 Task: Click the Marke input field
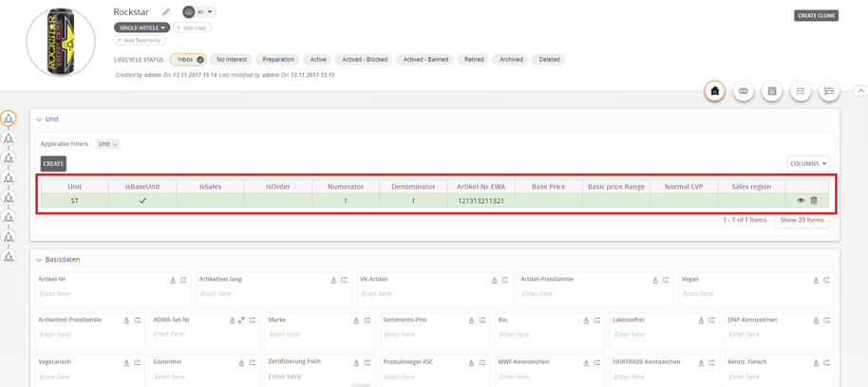pyautogui.click(x=320, y=335)
